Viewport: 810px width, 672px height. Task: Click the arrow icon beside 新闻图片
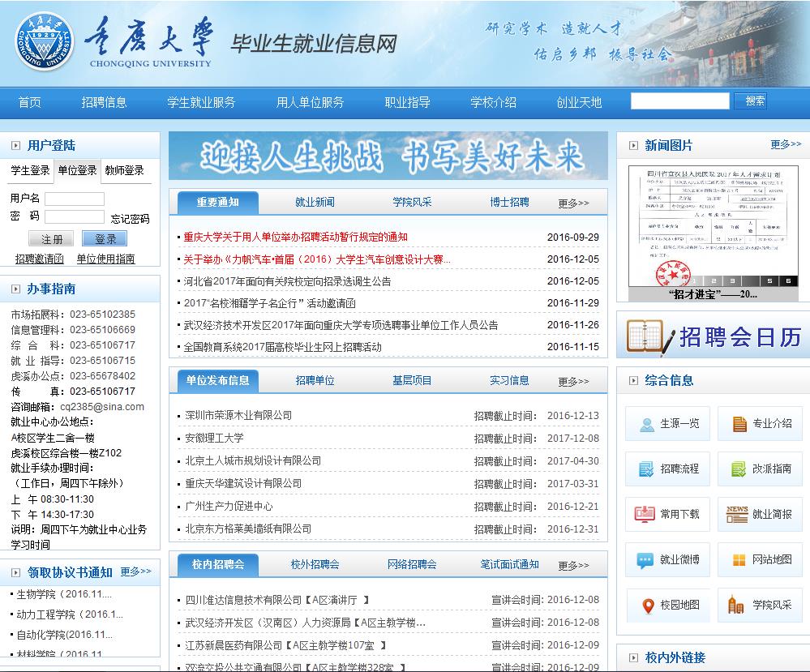click(633, 146)
